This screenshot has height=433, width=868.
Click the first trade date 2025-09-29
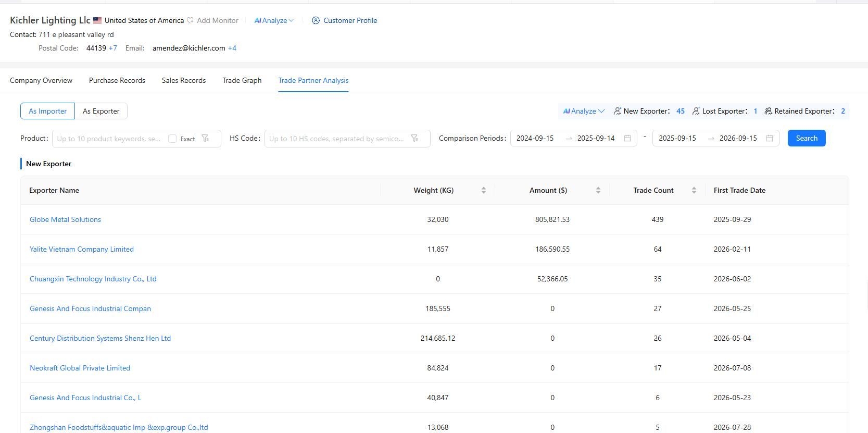click(733, 219)
